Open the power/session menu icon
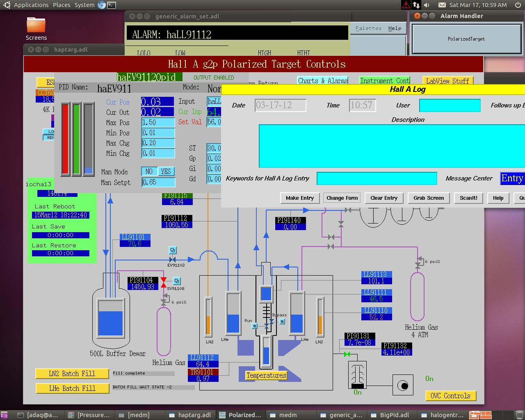The height and width of the screenshot is (420, 525). (x=518, y=5)
